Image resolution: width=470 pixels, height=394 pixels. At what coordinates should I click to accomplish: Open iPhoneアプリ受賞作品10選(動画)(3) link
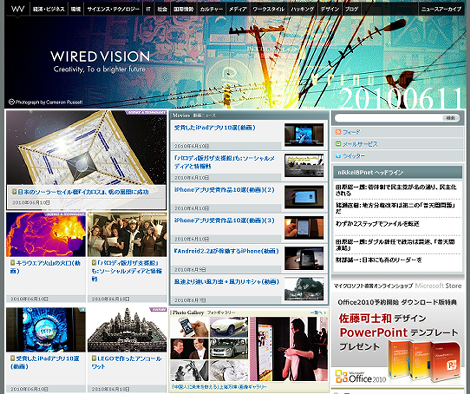[224, 220]
